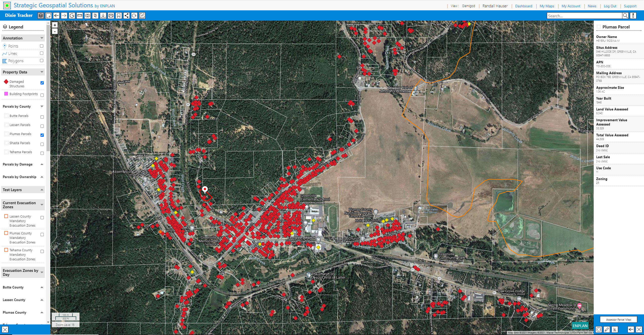The width and height of the screenshot is (644, 335).
Task: Expand the Test Layers section
Action: (x=42, y=190)
